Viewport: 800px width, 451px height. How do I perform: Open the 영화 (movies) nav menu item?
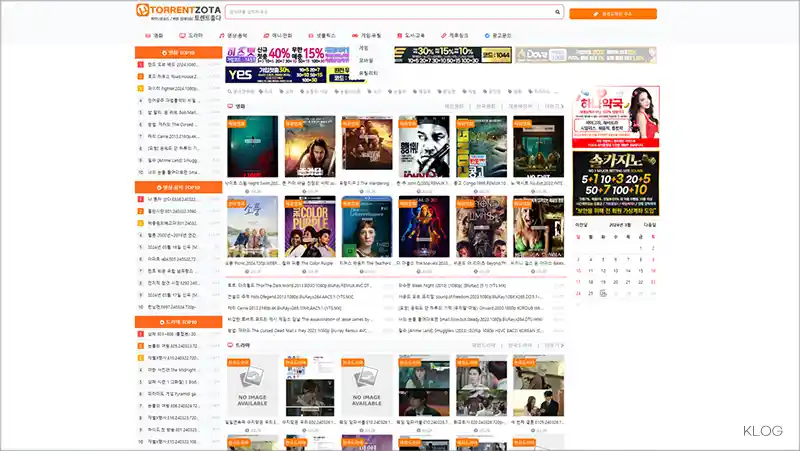click(x=155, y=36)
